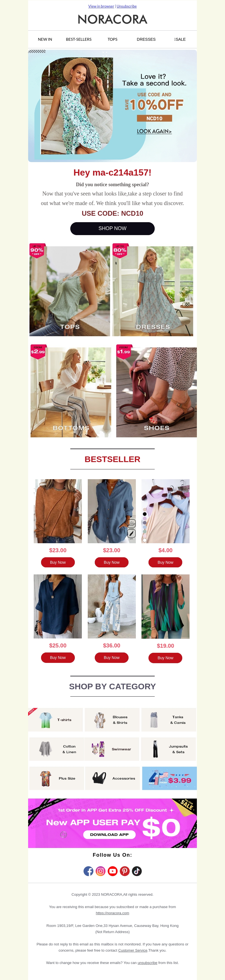Image resolution: width=225 pixels, height=980 pixels.
Task: Open the DRESSES navigation item
Action: click(x=146, y=39)
